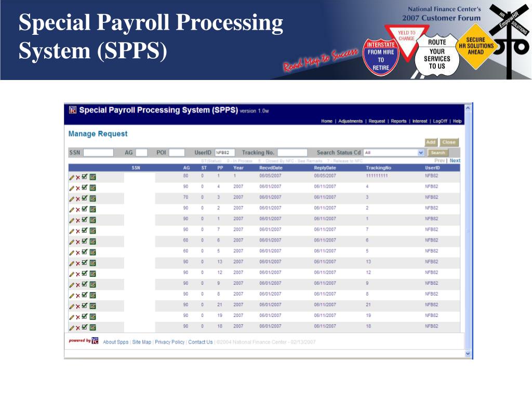Viewport: 532px width, 399px height.
Task: Open the Privacy Policy footer link
Action: coord(170,342)
